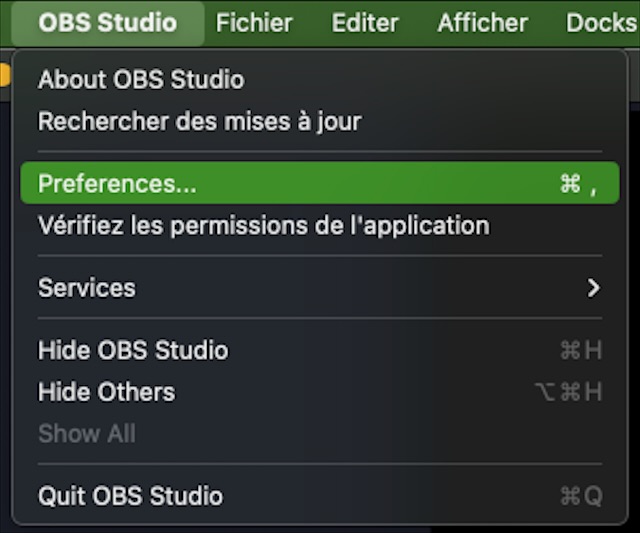Choose Hide OBS Studio
Image resolution: width=640 pixels, height=533 pixels.
click(x=133, y=350)
